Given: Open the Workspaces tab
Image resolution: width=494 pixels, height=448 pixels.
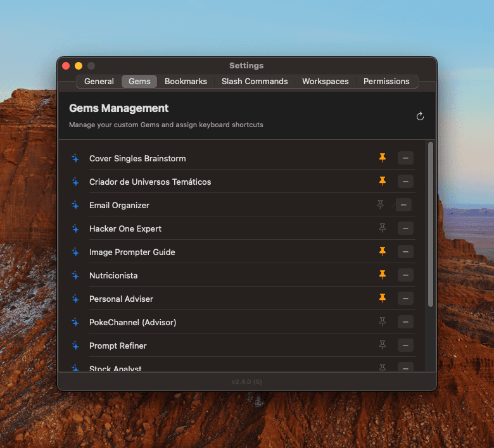Looking at the screenshot, I should click(x=325, y=82).
